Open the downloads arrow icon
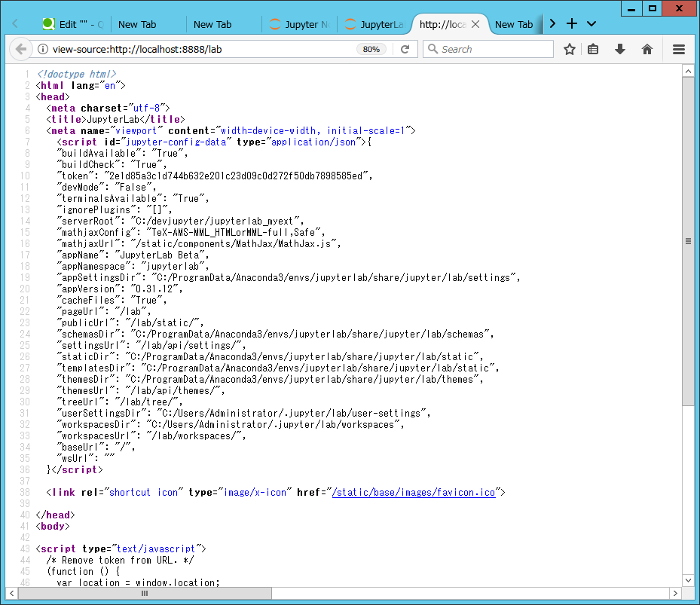The image size is (700, 605). [619, 49]
